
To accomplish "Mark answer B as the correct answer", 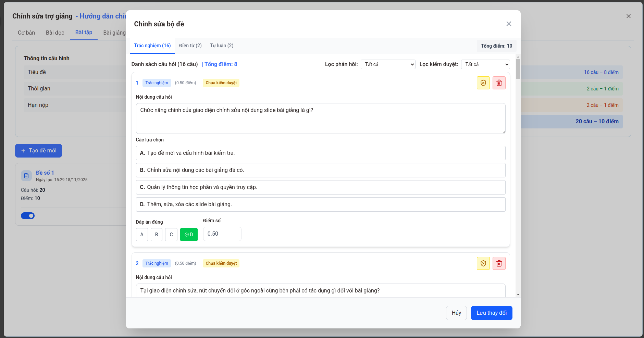I will point(157,235).
